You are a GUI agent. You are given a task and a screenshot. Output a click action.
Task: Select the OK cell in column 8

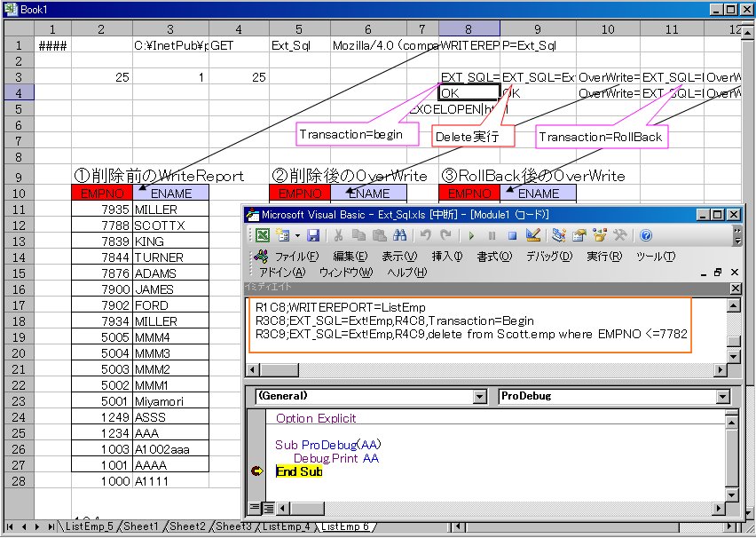[x=469, y=92]
